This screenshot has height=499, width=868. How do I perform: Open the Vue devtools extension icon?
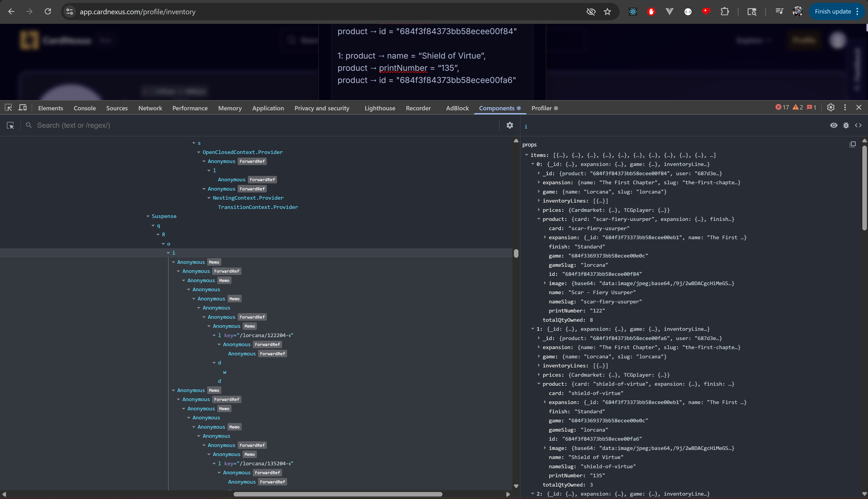pos(669,12)
